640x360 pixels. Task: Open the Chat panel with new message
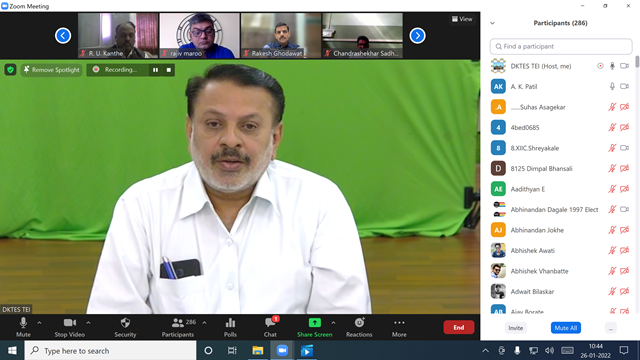pos(270,327)
